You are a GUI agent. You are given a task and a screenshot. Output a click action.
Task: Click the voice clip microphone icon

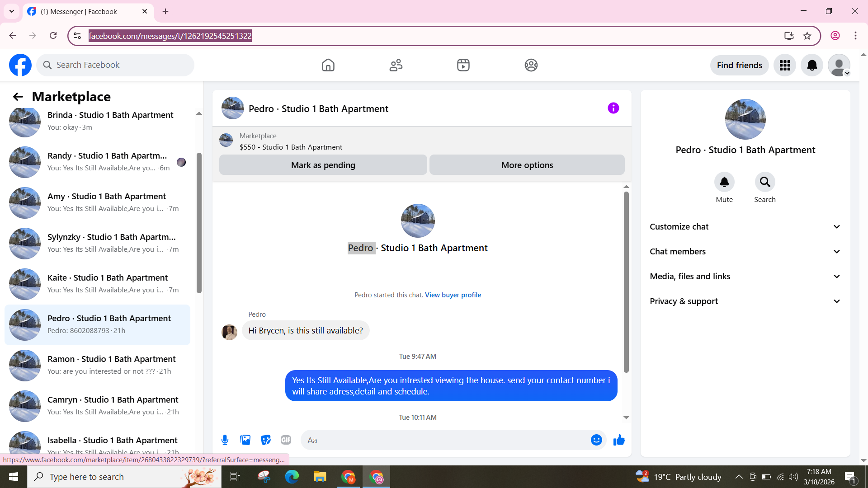225,440
